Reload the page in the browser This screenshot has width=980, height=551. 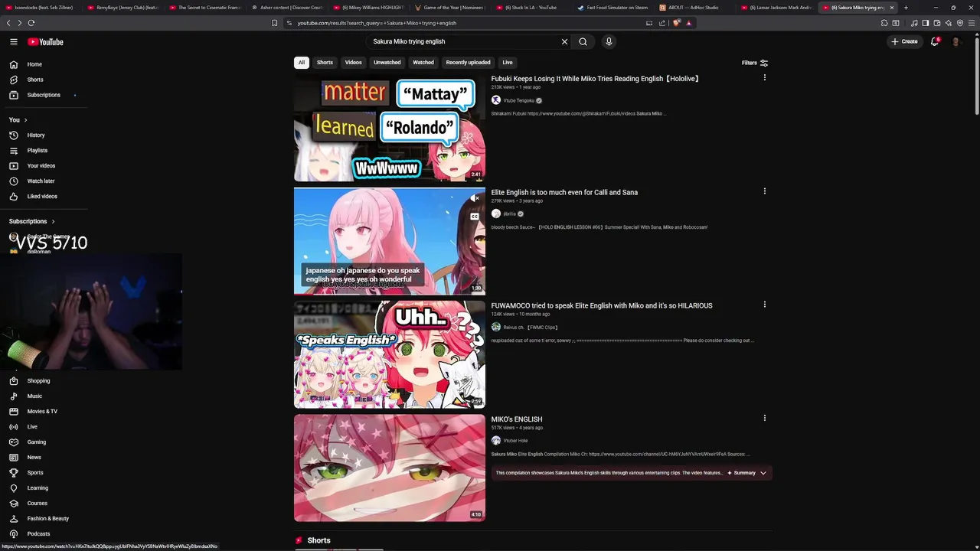click(x=31, y=23)
